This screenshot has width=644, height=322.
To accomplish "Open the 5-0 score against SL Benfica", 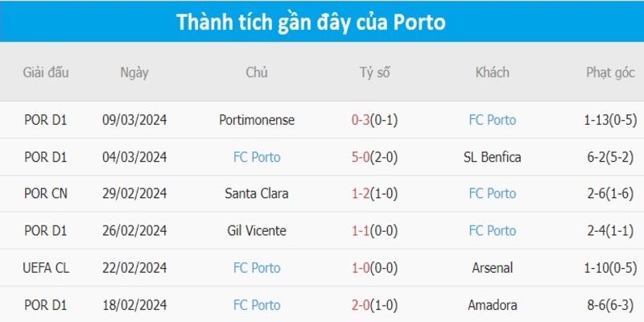I will coord(361,157).
